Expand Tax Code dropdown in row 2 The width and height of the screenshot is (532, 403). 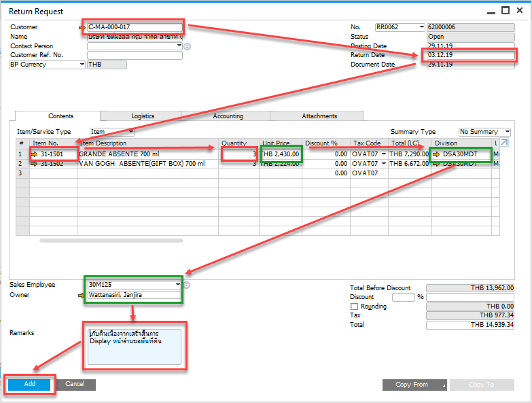[384, 164]
